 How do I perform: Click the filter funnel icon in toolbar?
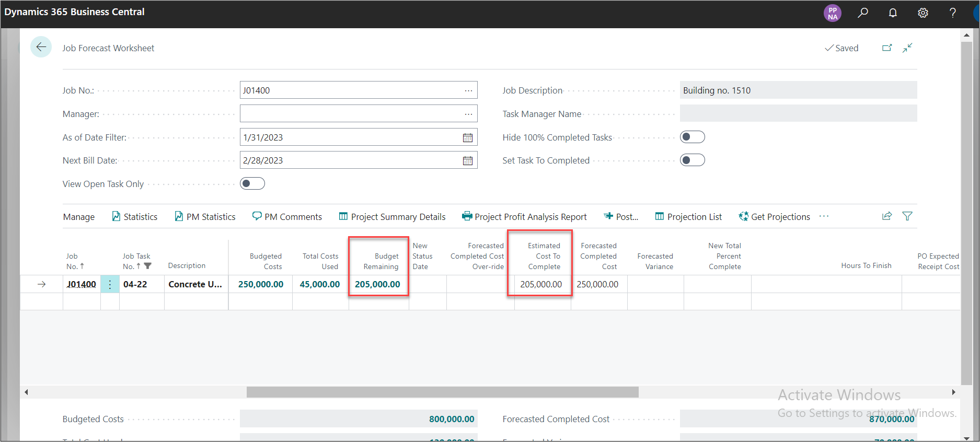coord(907,216)
